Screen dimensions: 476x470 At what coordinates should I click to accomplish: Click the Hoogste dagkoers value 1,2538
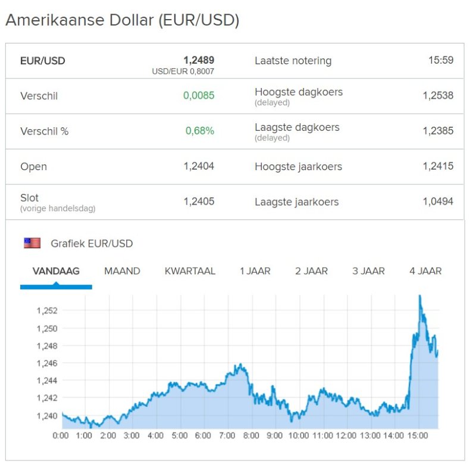pos(438,96)
